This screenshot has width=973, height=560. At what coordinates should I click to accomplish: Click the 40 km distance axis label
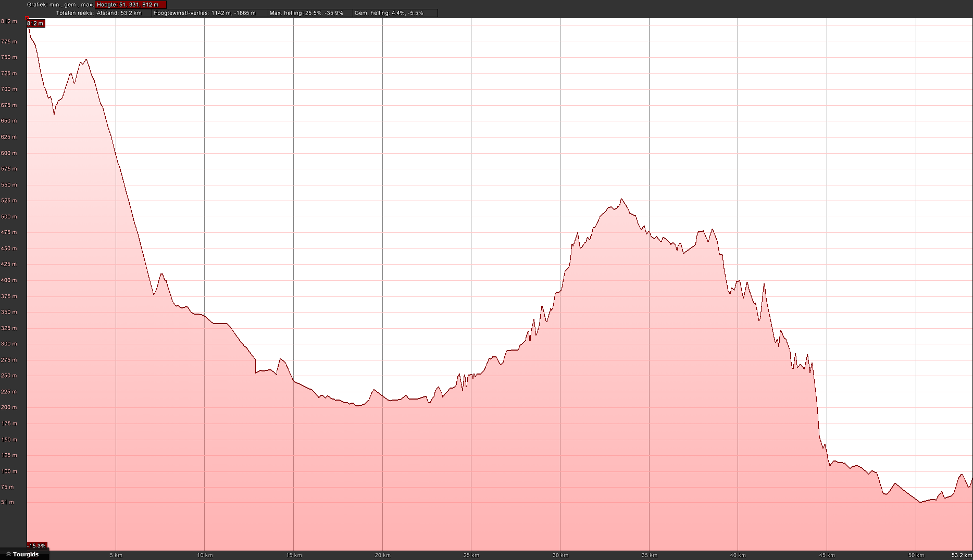point(738,555)
